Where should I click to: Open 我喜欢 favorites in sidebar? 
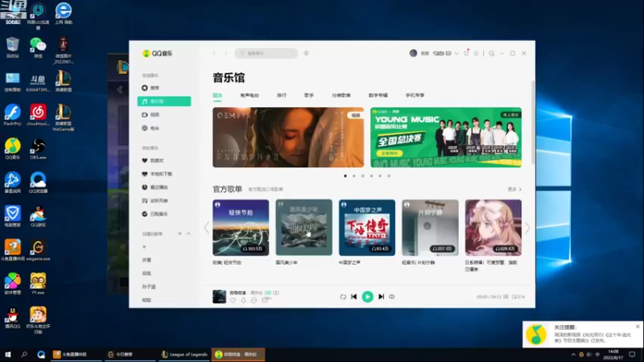coord(156,160)
